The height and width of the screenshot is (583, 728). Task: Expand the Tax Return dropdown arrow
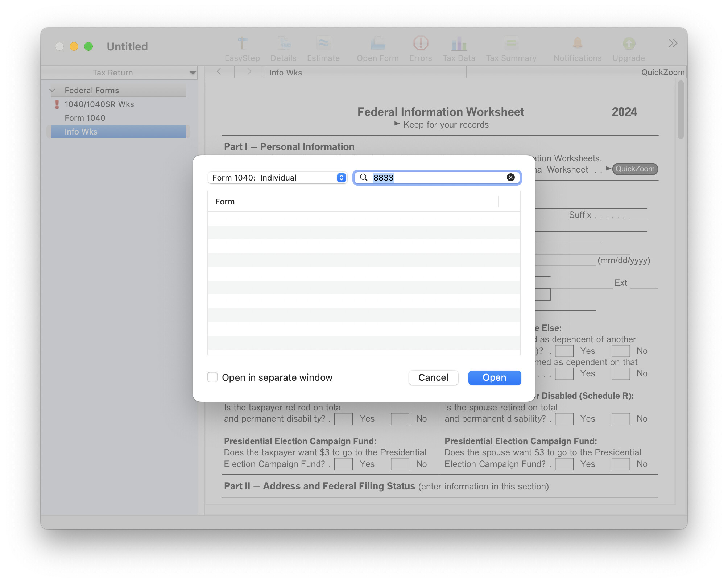[x=193, y=73]
